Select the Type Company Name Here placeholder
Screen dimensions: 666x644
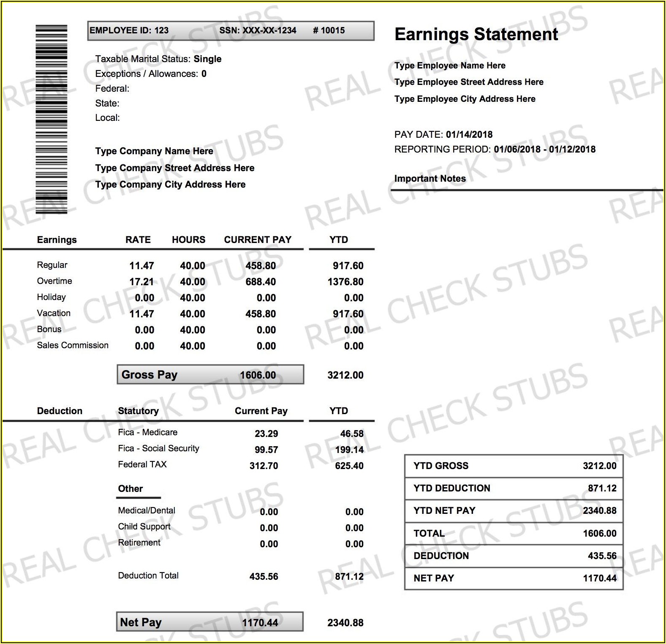click(154, 151)
